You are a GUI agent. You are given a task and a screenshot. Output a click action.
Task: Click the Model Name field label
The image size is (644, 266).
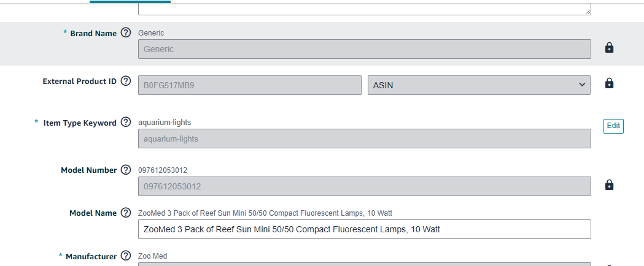pos(93,213)
